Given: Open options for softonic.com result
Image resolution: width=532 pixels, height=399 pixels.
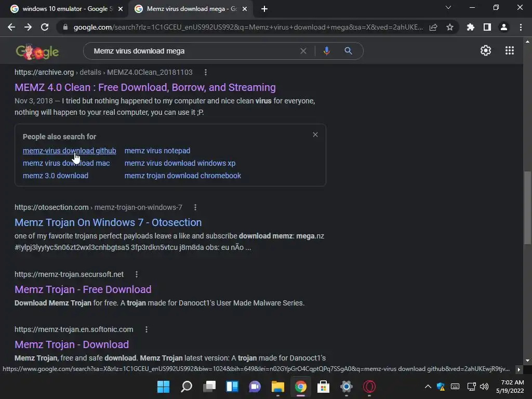Looking at the screenshot, I should pos(147,329).
